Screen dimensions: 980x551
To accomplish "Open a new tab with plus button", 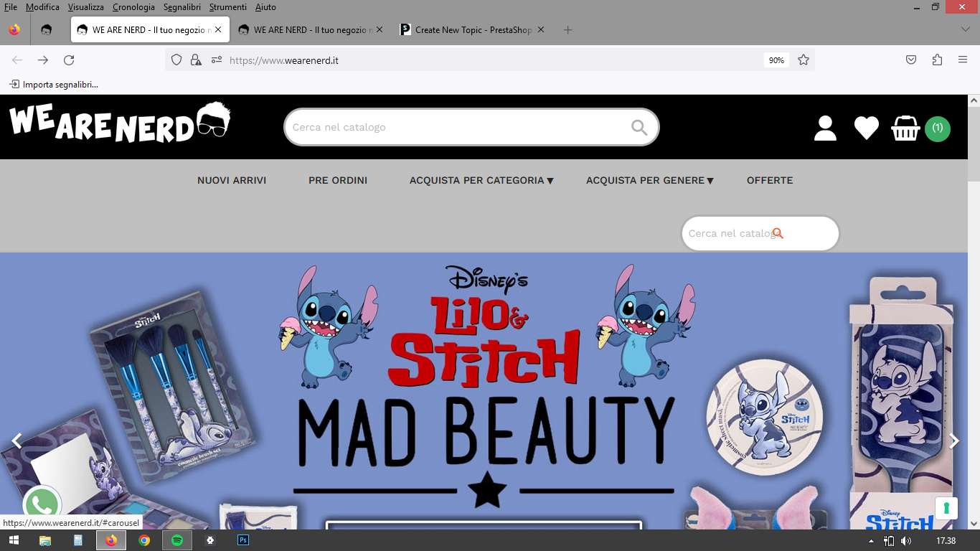I will pyautogui.click(x=567, y=30).
